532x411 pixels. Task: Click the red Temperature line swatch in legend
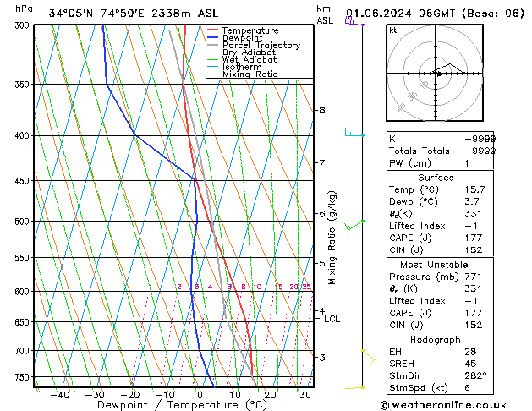(x=212, y=30)
